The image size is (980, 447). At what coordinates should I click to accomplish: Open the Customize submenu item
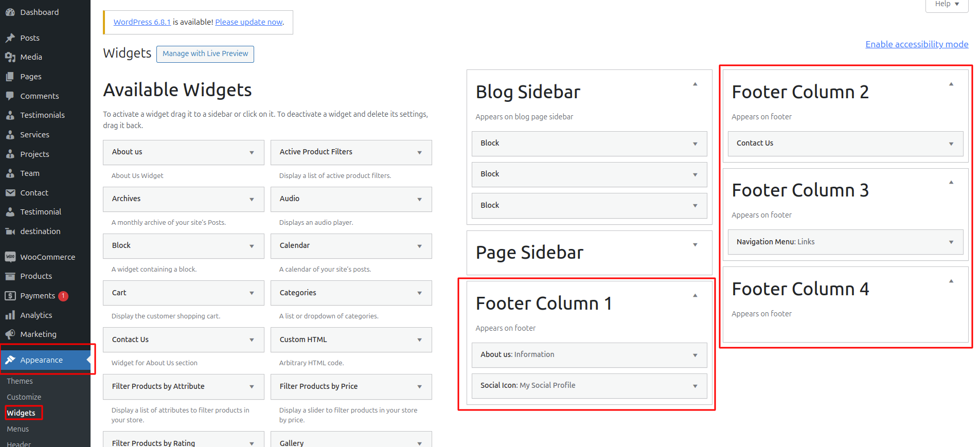(24, 397)
